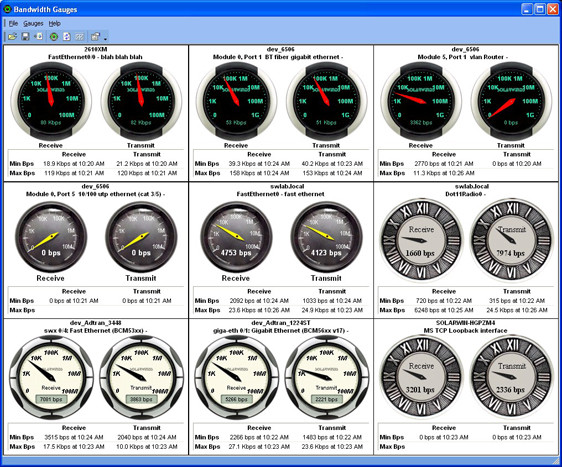Screen dimensions: 562x467
Task: Click '40.2 Kbps at 10:23 AM' value
Action: pos(332,164)
